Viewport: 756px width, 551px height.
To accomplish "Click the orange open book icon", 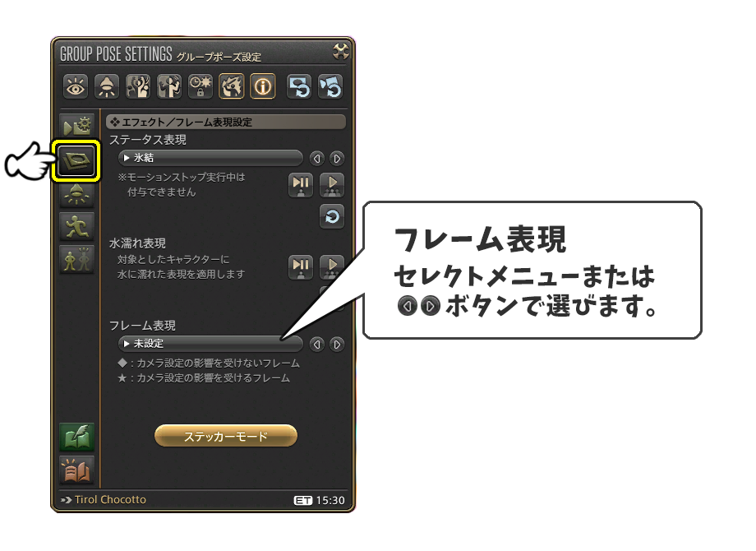I will pyautogui.click(x=76, y=470).
